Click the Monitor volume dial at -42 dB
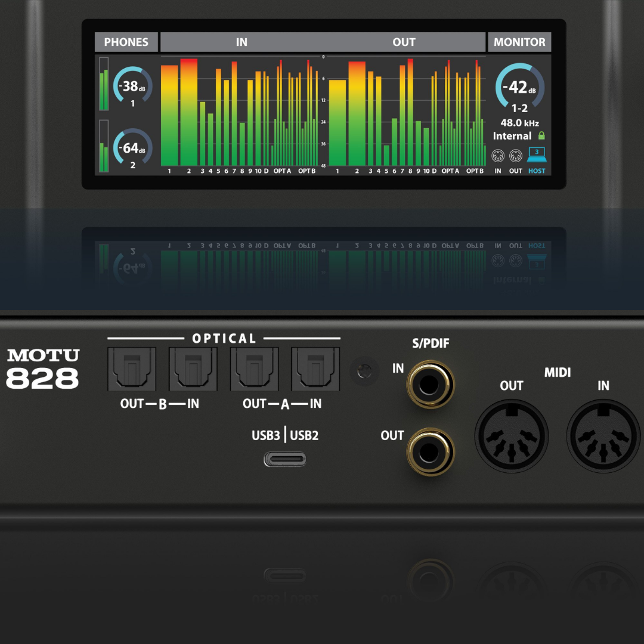 tap(520, 86)
